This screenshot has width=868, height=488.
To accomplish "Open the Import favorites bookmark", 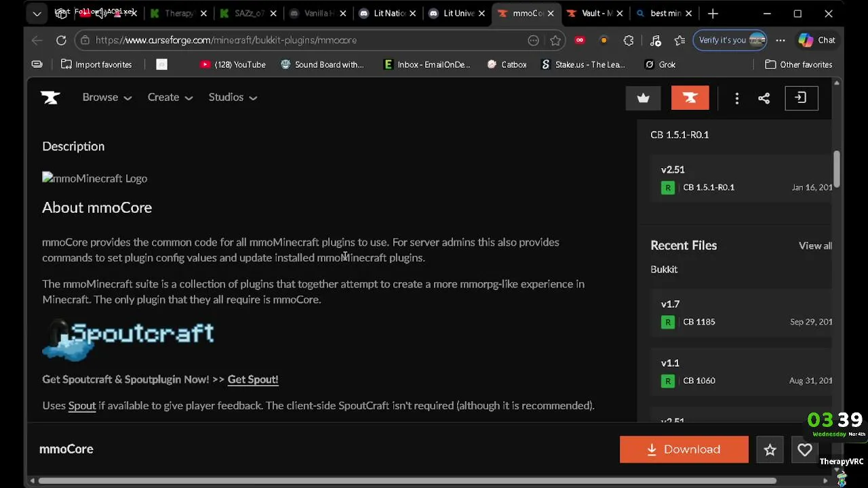I will point(96,64).
